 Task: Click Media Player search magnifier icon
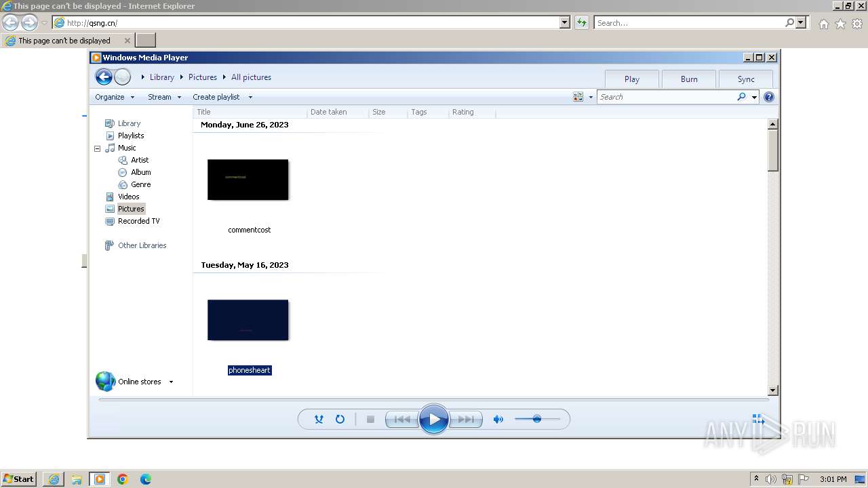click(742, 97)
